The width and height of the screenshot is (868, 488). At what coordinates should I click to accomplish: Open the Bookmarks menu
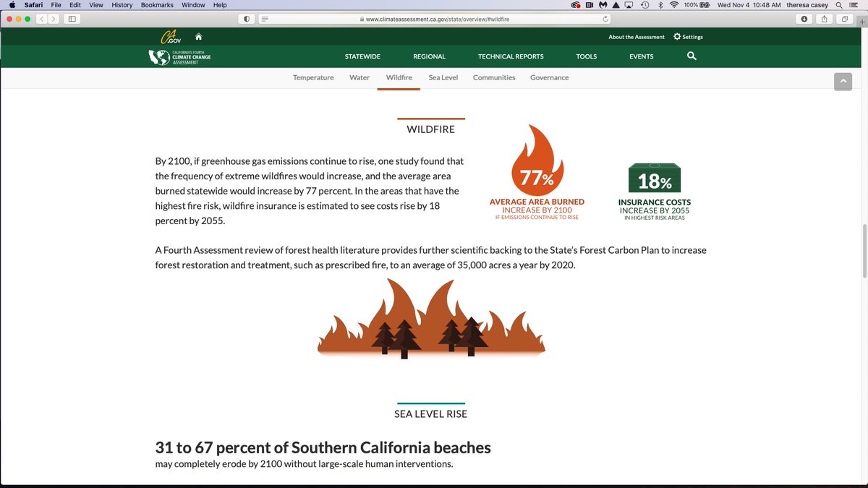[x=157, y=5]
